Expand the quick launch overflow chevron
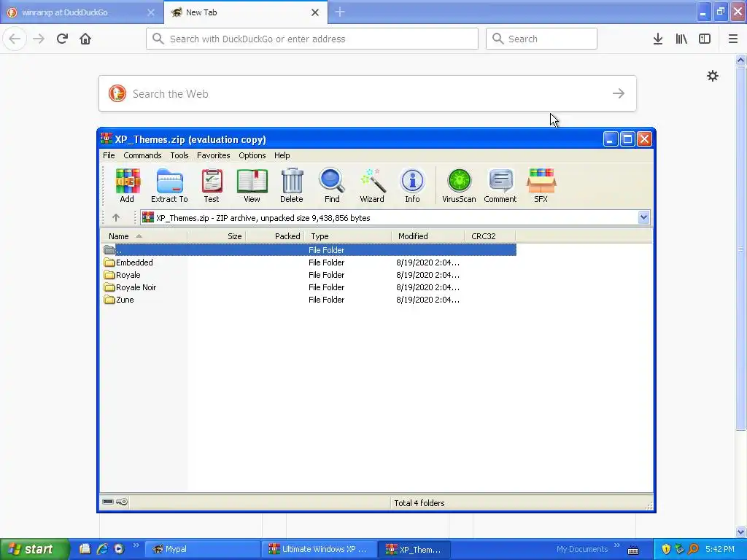The height and width of the screenshot is (560, 747). (136, 545)
